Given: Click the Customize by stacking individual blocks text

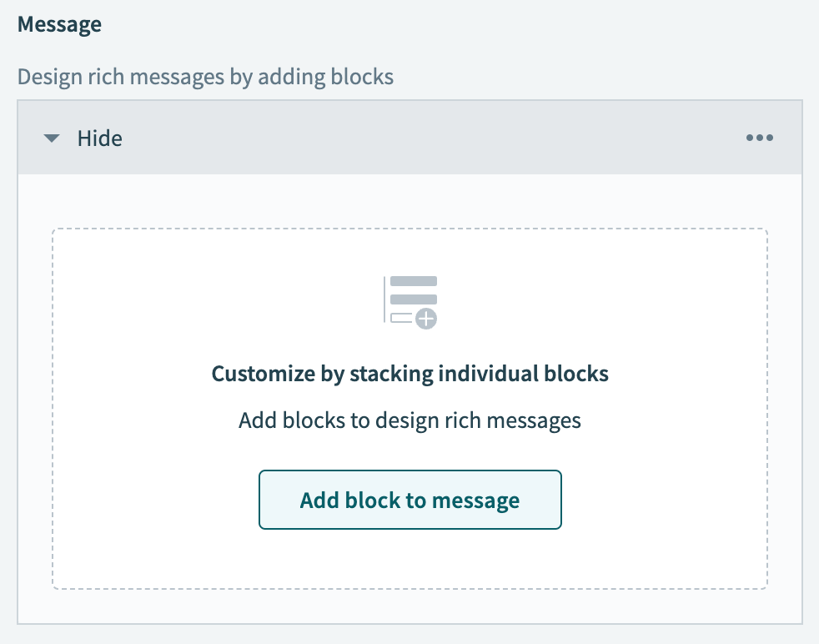Looking at the screenshot, I should 410,373.
